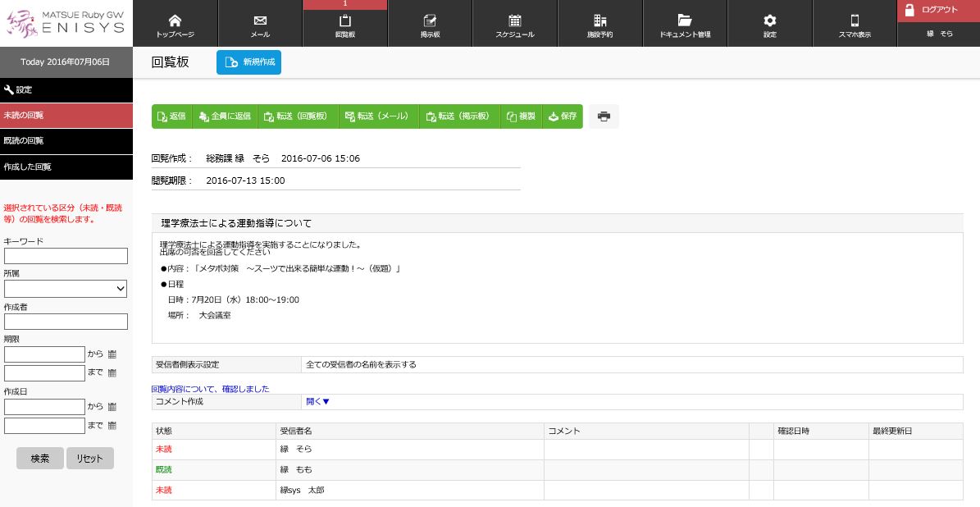Click the Today 2016年07月06日 date banner
The width and height of the screenshot is (980, 507).
pos(66,62)
